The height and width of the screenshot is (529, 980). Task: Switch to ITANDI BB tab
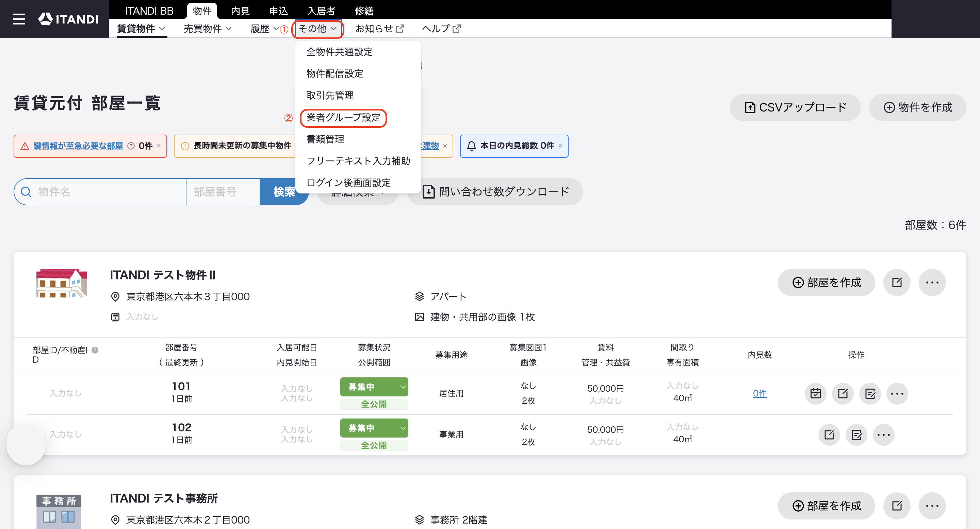149,11
